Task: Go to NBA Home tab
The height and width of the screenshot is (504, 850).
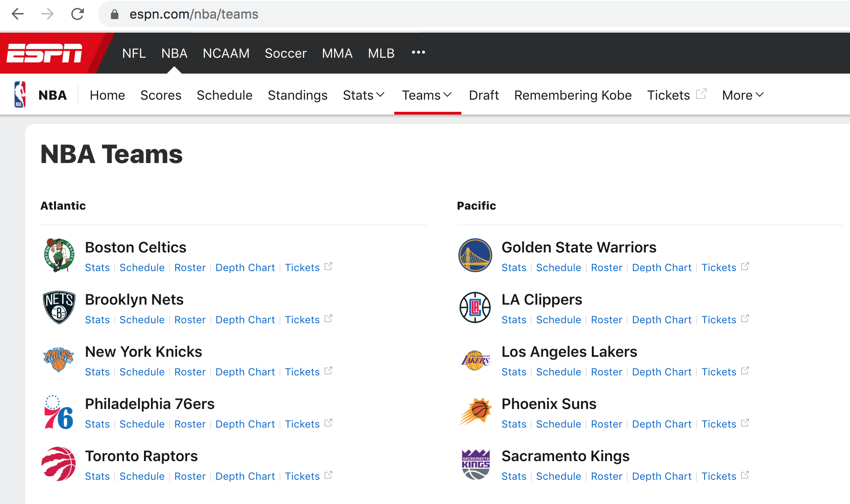Action: click(x=107, y=95)
